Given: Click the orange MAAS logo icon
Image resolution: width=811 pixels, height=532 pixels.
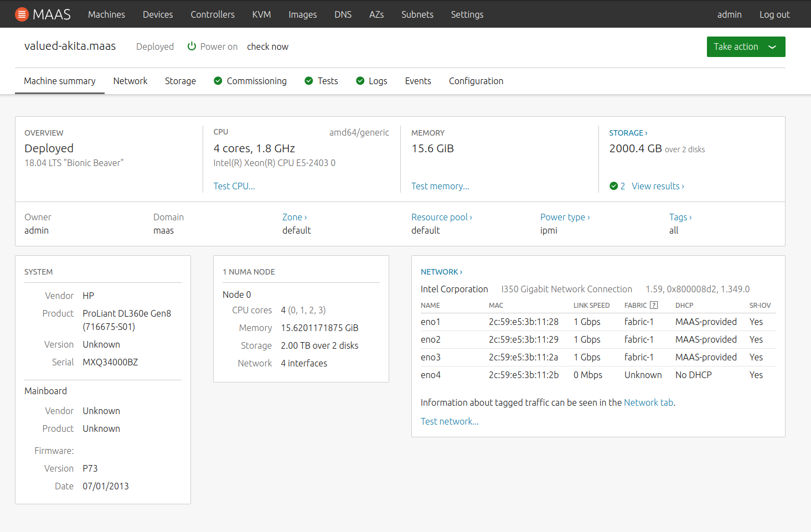Looking at the screenshot, I should pos(22,14).
